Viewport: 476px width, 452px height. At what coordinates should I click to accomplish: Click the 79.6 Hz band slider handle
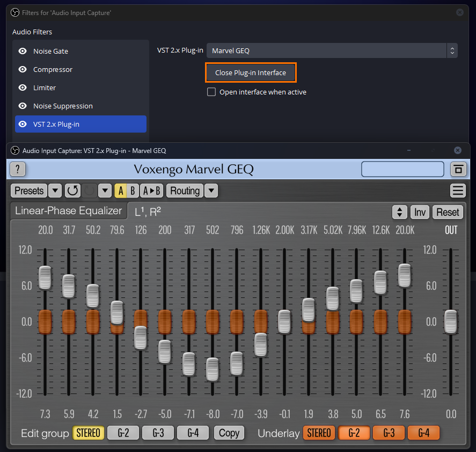click(x=117, y=312)
